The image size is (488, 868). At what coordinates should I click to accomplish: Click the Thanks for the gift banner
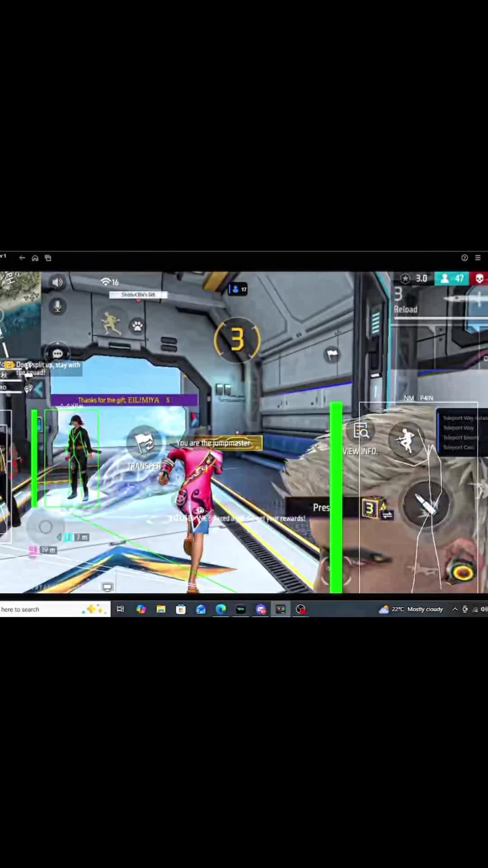[124, 400]
